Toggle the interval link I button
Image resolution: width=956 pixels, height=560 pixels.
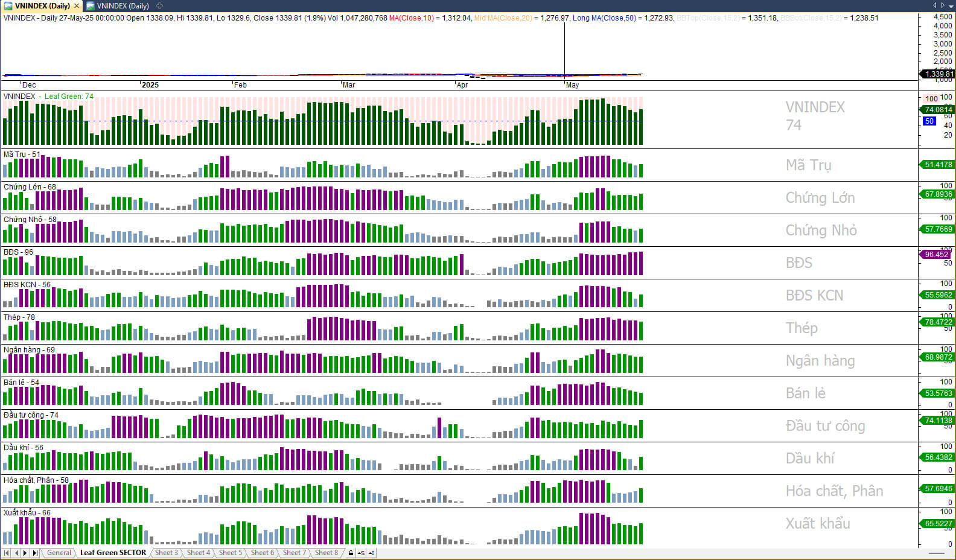coord(371,553)
